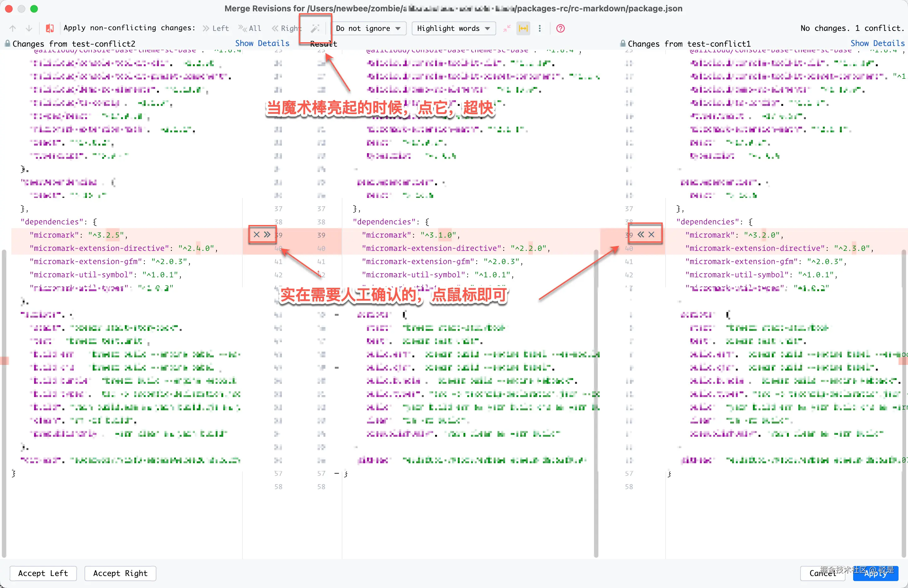Click the magic wand resolve-conflicts icon

coord(315,28)
